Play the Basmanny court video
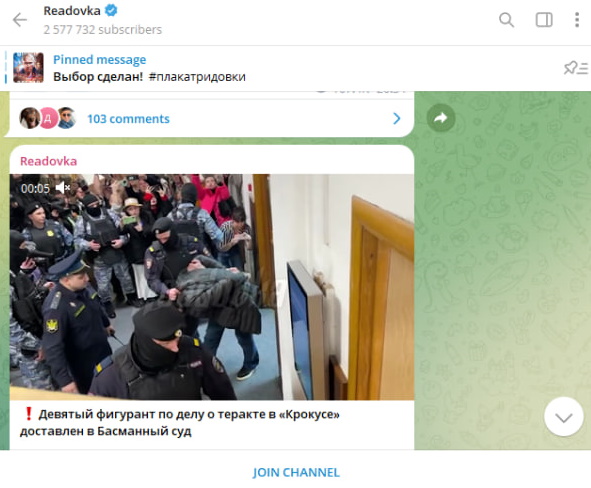This screenshot has width=591, height=488. [x=212, y=287]
